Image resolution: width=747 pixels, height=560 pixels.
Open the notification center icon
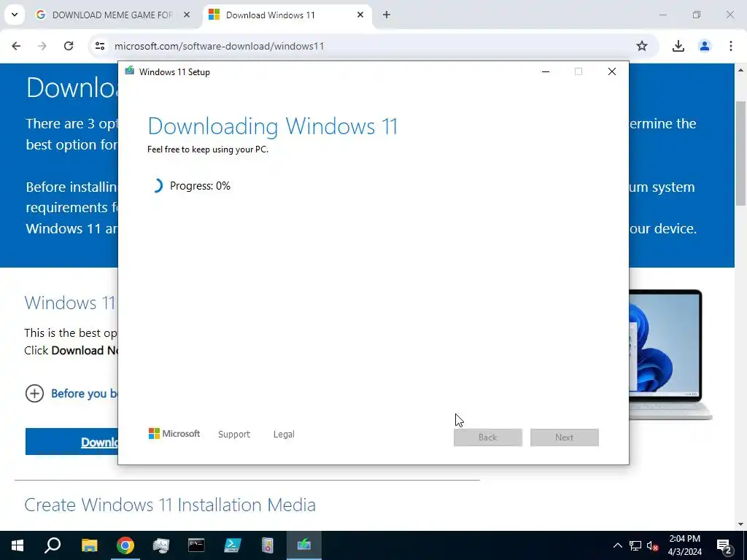tap(724, 545)
